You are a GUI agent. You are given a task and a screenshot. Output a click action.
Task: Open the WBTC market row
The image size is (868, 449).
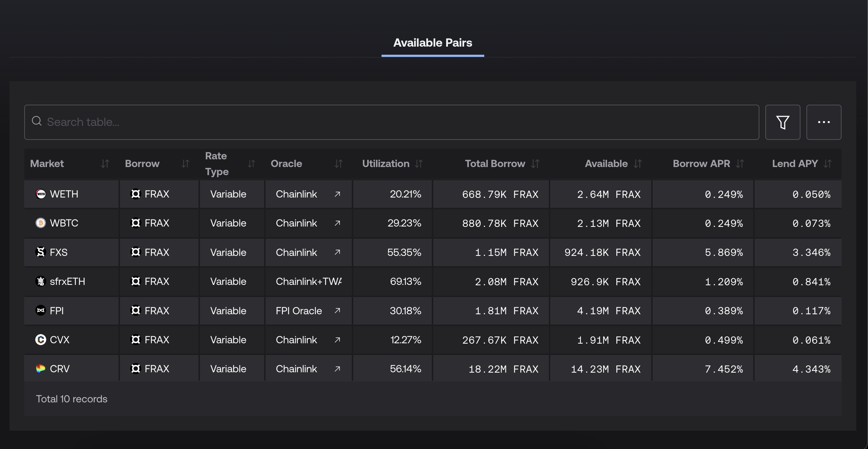(x=433, y=223)
